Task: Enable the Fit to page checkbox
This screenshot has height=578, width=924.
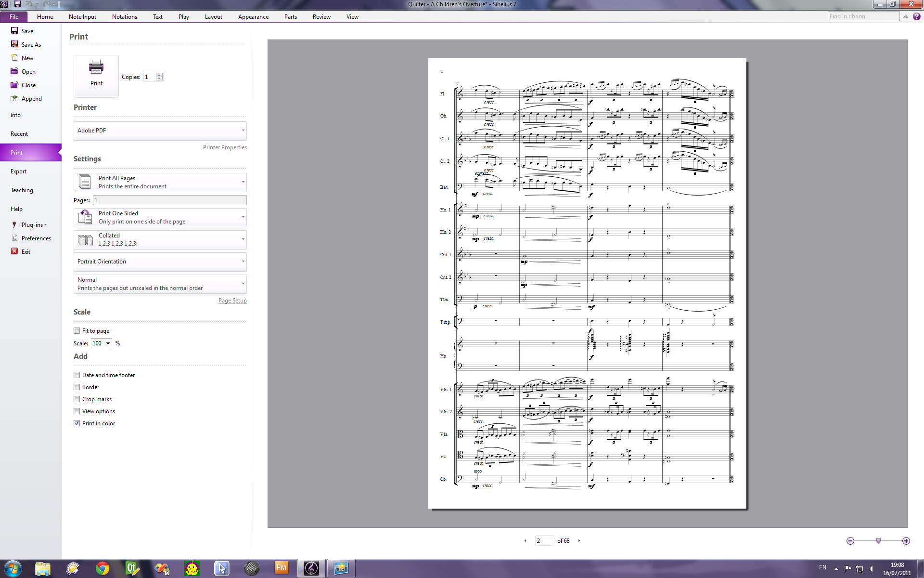Action: [77, 331]
